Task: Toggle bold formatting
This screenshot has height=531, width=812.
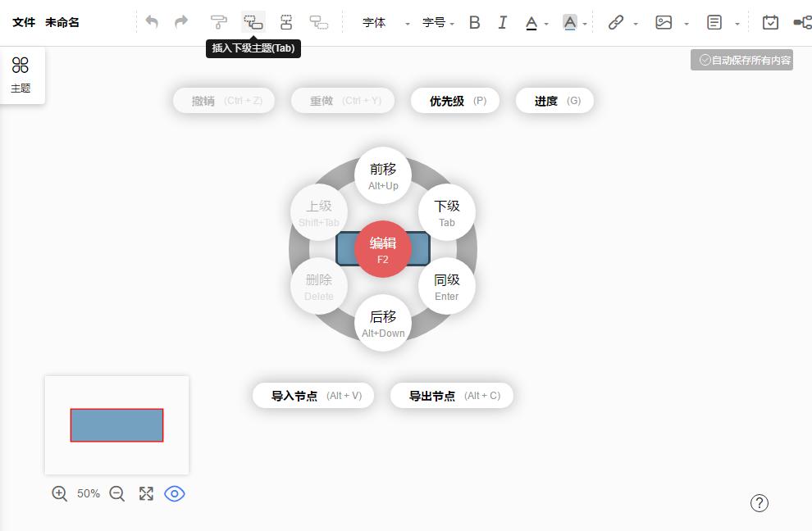Action: point(474,22)
